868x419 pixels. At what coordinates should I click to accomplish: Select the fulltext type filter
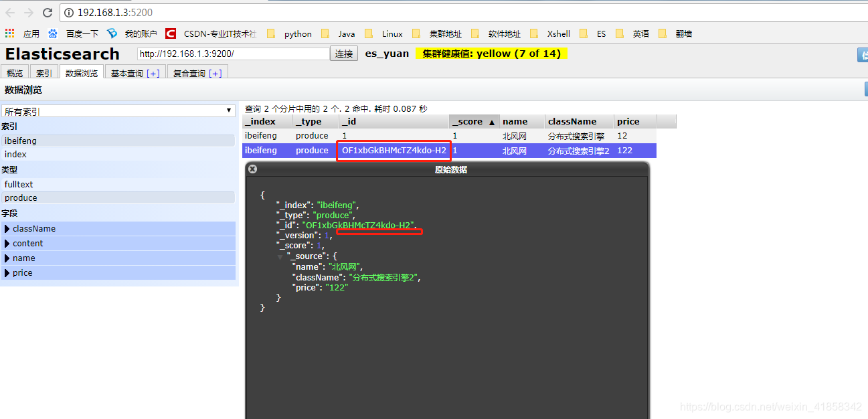coord(118,185)
